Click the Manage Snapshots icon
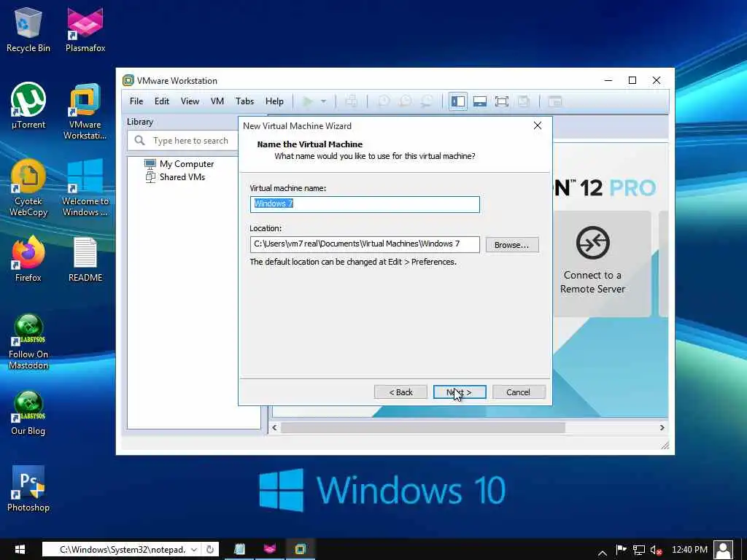 427,101
